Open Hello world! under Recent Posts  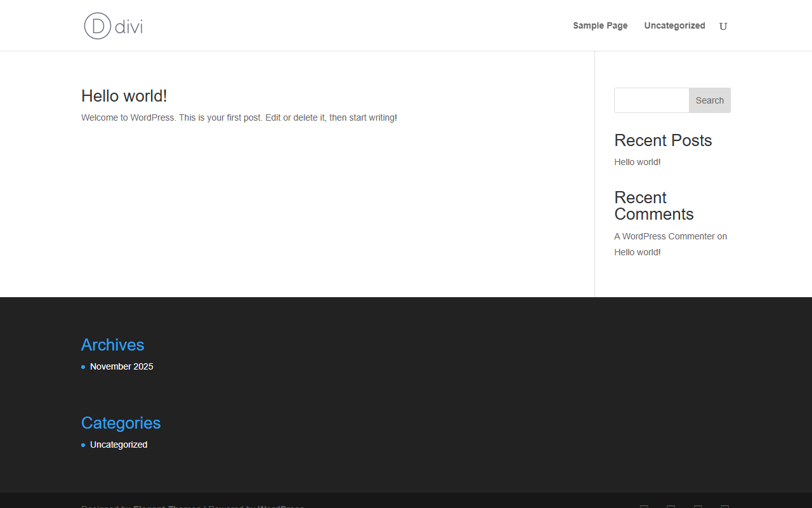[638, 162]
